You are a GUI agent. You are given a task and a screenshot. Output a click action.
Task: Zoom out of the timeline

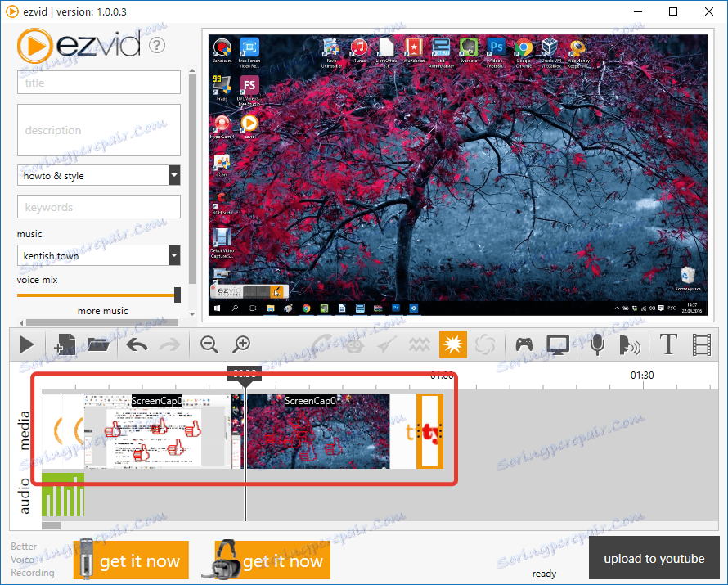click(x=209, y=344)
